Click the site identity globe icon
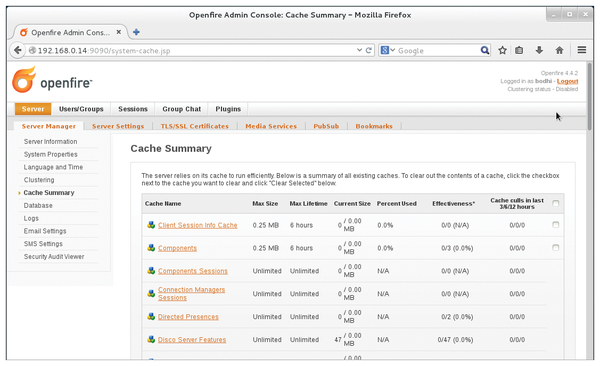This screenshot has height=366, width=600. [33, 50]
